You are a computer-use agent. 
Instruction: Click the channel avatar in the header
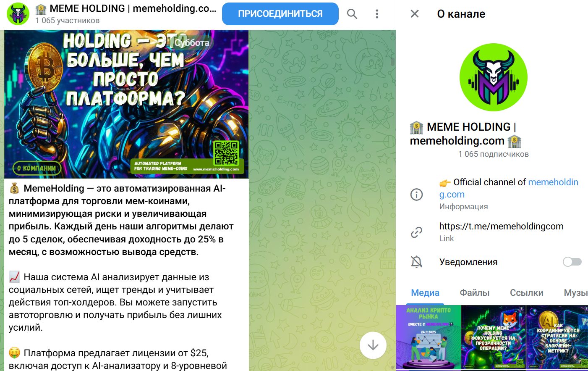[x=18, y=14]
